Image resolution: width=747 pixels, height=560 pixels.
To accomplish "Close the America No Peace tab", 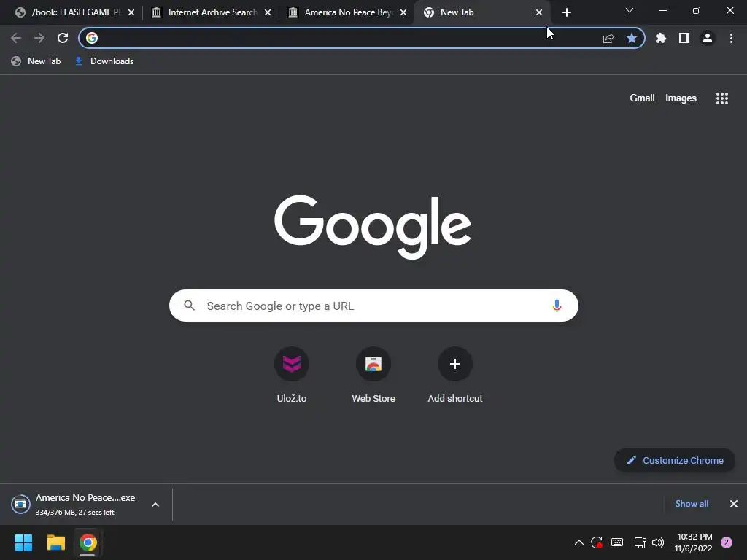I will tap(403, 12).
